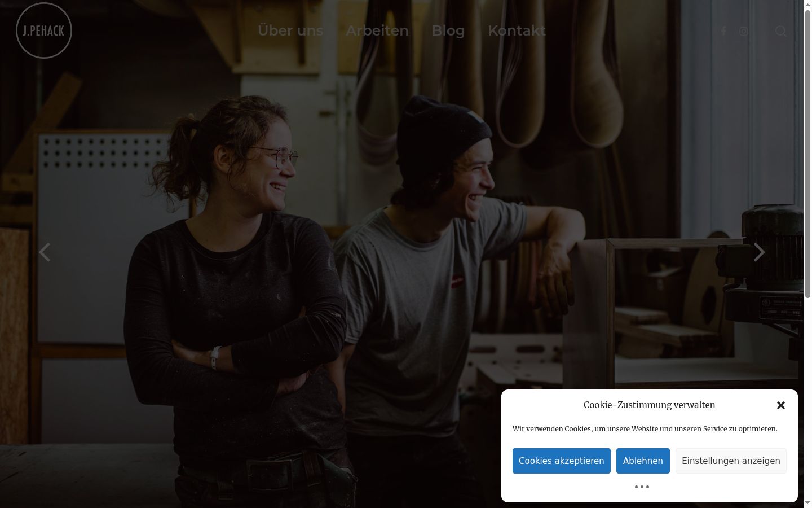Image resolution: width=812 pixels, height=508 pixels.
Task: Click the scrollbar up arrow
Action: pos(807,5)
